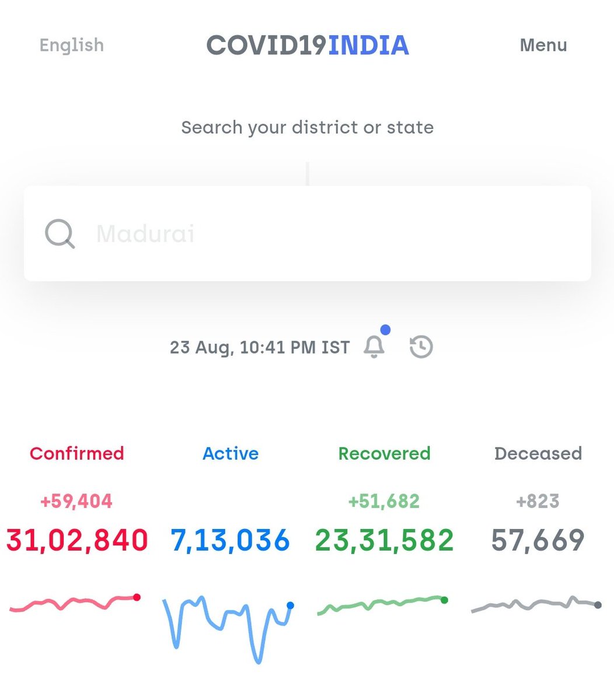Viewport: 614px width, 700px height.
Task: Select the Confirmed cases sparkline endpoint dot
Action: coord(138,597)
